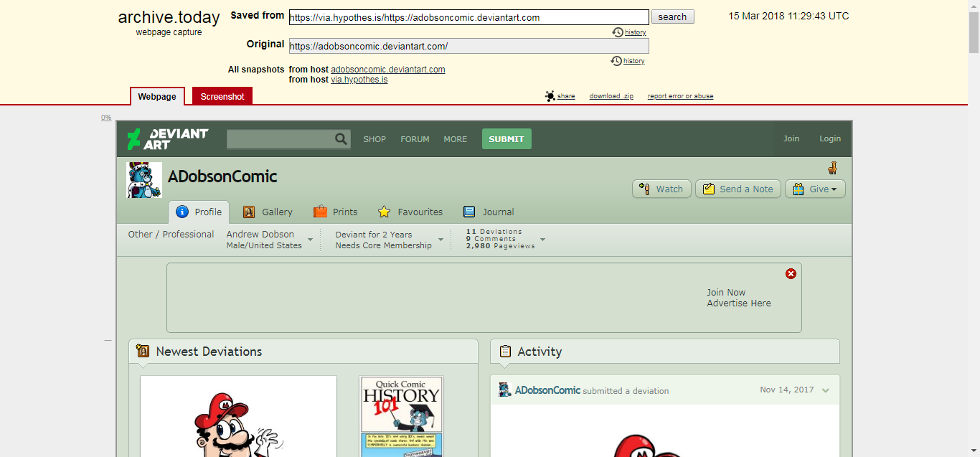This screenshot has height=457, width=980.
Task: Open the Prints tab
Action: 335,212
